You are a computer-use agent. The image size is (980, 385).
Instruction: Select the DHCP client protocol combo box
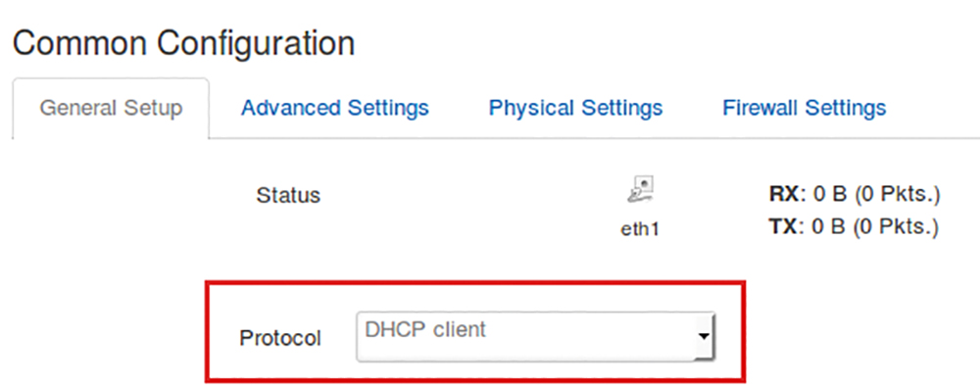[x=536, y=336]
